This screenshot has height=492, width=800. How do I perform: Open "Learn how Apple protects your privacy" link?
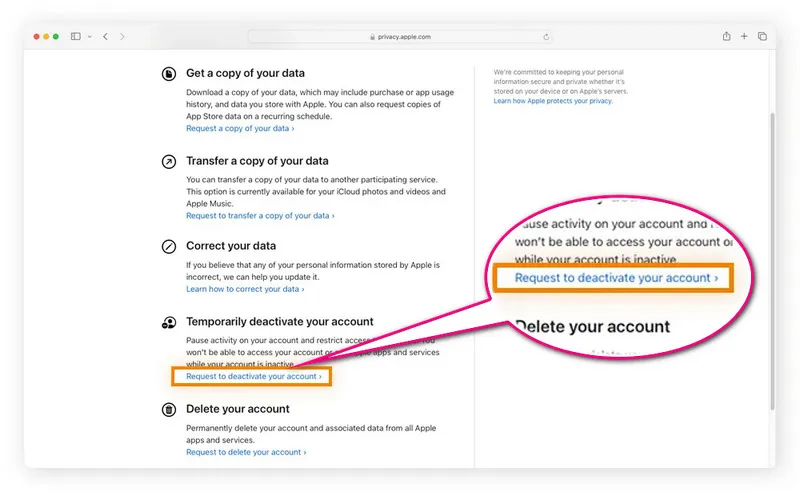(x=555, y=101)
